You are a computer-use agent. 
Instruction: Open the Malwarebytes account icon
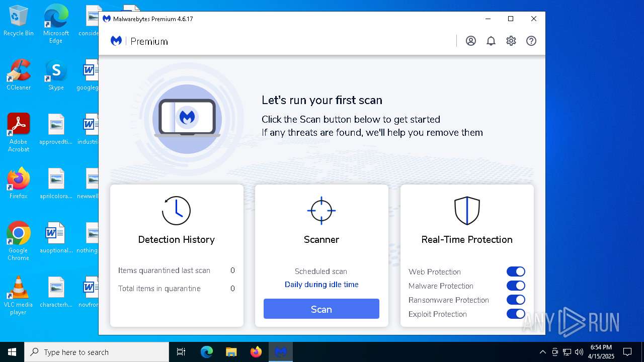pos(471,41)
